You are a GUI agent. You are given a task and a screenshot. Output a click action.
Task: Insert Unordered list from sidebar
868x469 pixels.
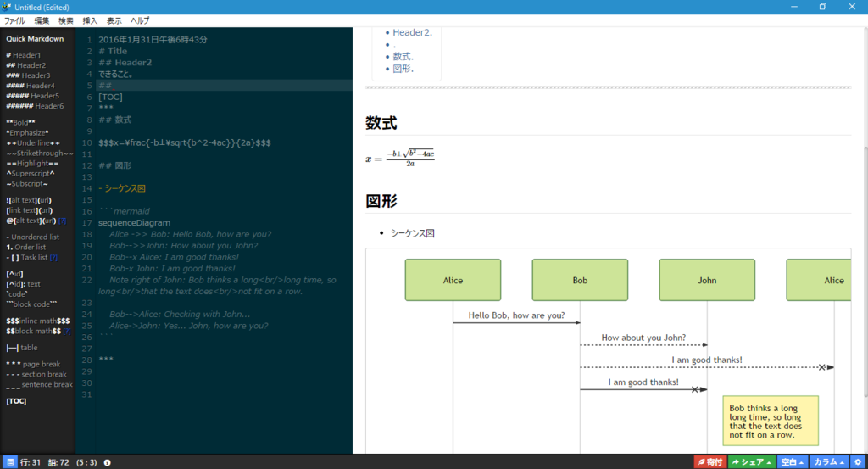pyautogui.click(x=33, y=237)
